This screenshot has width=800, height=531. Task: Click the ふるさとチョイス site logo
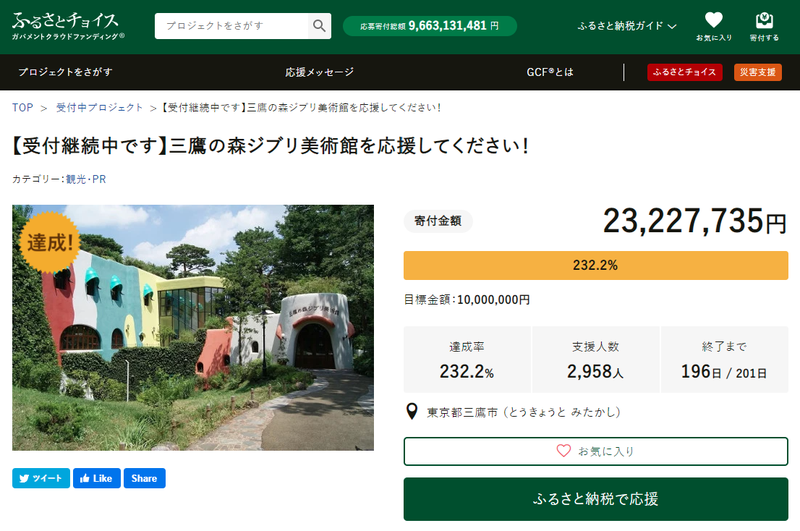tap(68, 26)
